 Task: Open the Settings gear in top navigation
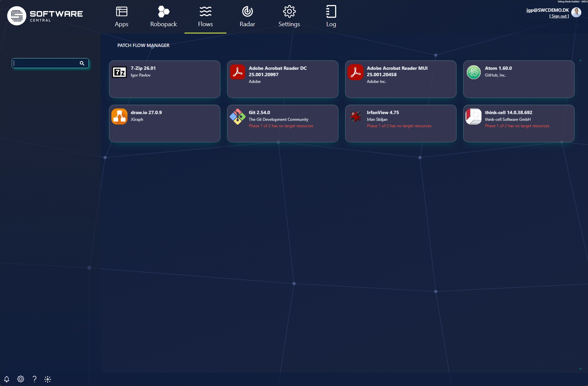[289, 11]
